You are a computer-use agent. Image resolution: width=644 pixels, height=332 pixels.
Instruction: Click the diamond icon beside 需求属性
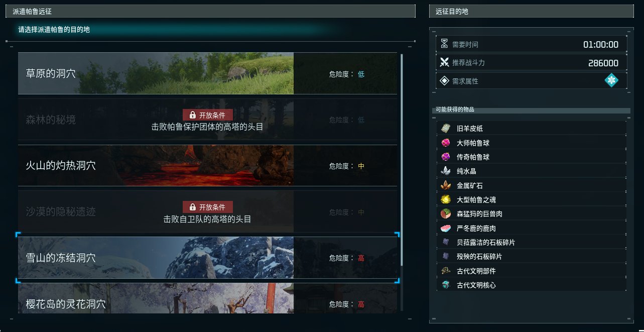click(444, 80)
